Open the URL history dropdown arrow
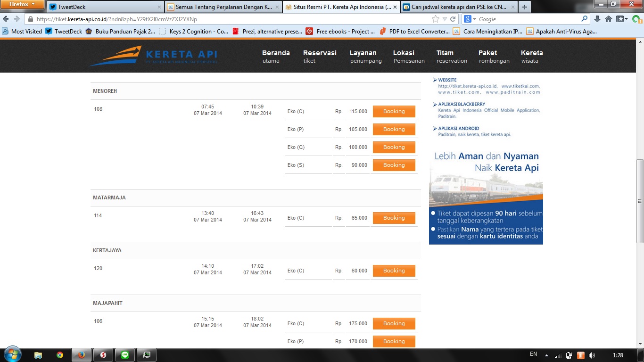Viewport: 644px width, 362px height. tap(445, 19)
